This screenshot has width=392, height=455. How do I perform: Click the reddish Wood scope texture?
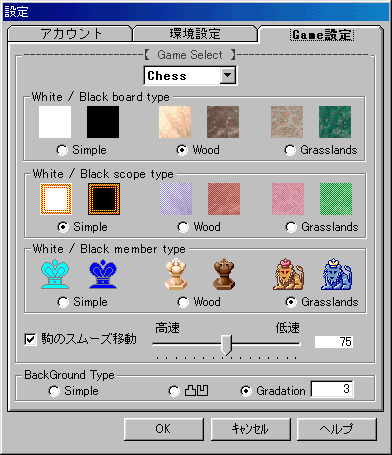(x=224, y=199)
